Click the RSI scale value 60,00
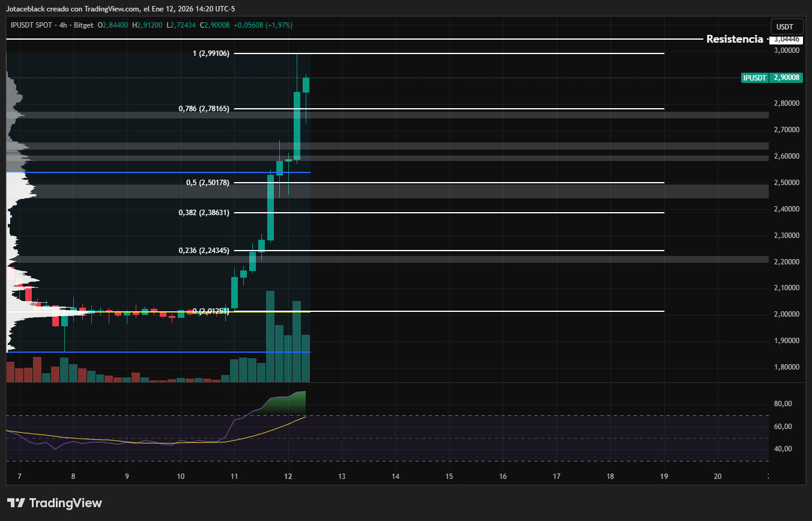 coord(782,427)
